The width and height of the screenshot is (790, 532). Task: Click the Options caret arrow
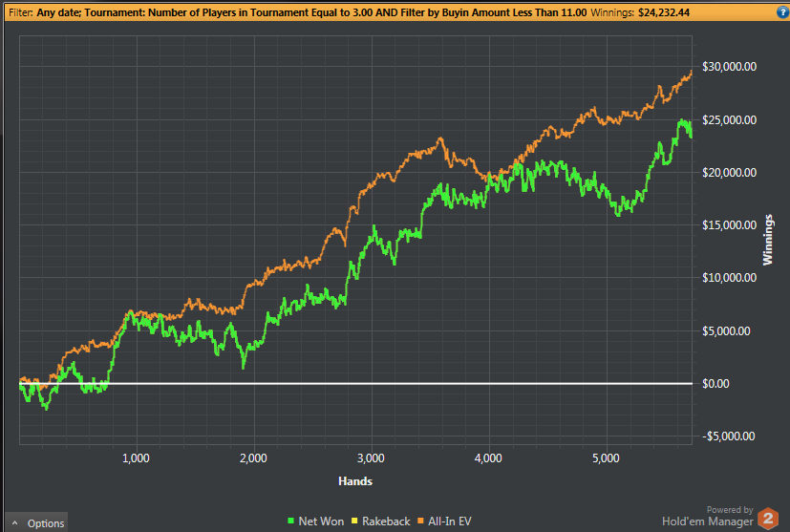click(x=15, y=523)
